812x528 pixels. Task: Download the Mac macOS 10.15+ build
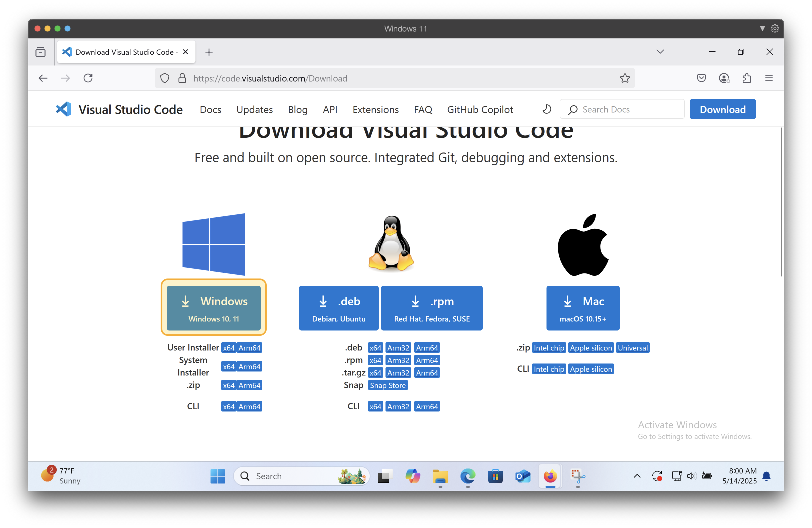point(583,308)
